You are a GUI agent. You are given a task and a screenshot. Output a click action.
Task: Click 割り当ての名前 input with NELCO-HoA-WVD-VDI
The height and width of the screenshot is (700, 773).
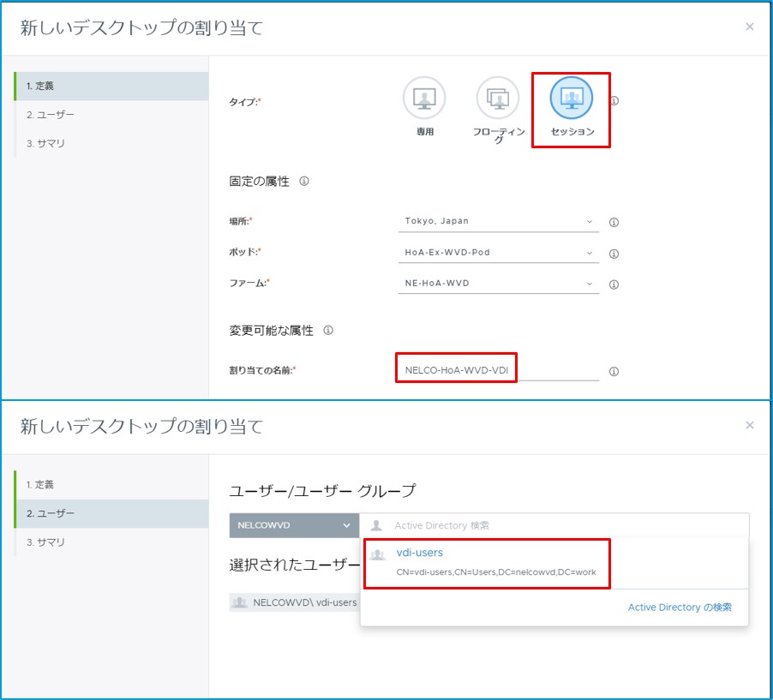click(499, 370)
